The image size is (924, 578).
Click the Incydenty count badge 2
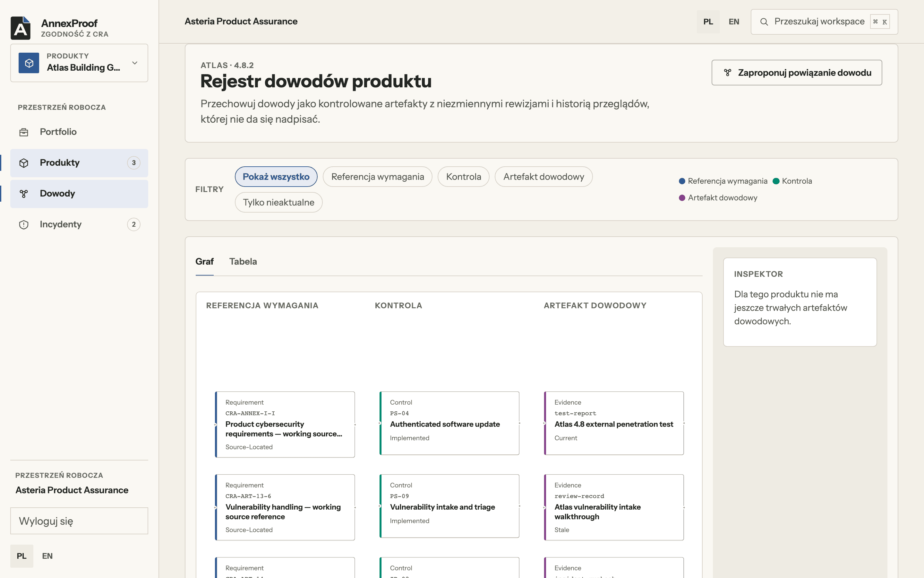coord(134,224)
